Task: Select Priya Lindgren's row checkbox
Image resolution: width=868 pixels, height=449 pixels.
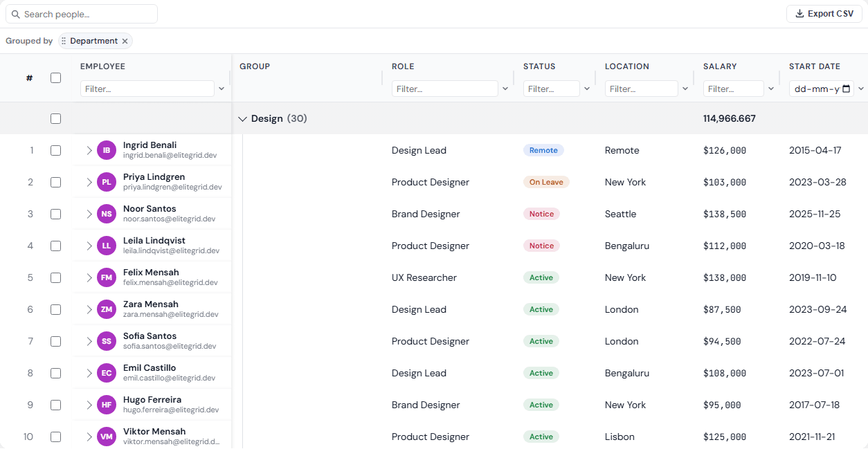Action: [x=56, y=182]
